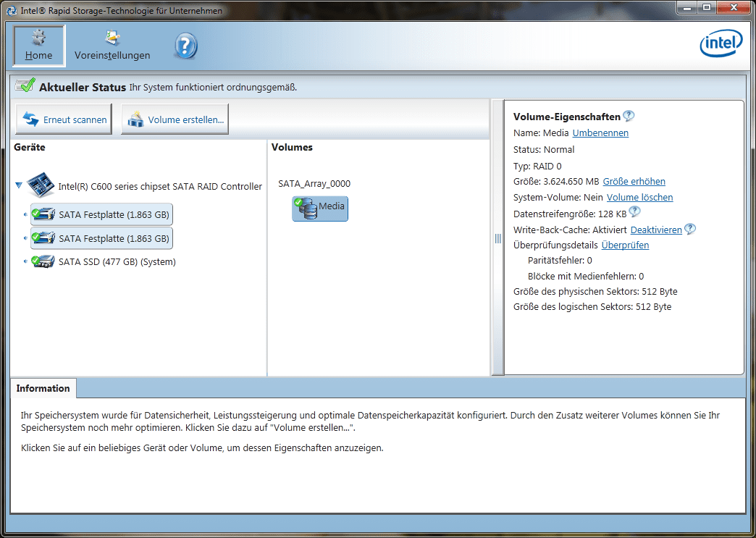The height and width of the screenshot is (538, 756).
Task: Click the Aktueller Status checkmark icon
Action: (x=25, y=85)
